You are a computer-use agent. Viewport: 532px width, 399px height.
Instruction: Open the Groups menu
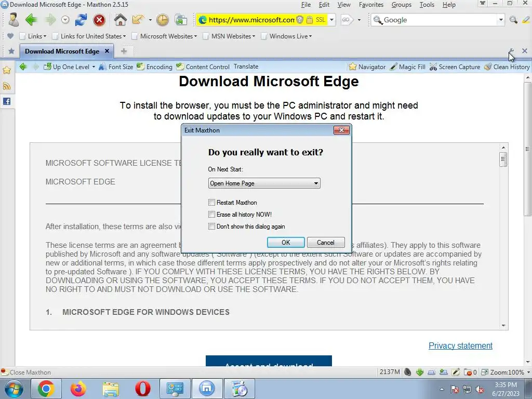[402, 5]
